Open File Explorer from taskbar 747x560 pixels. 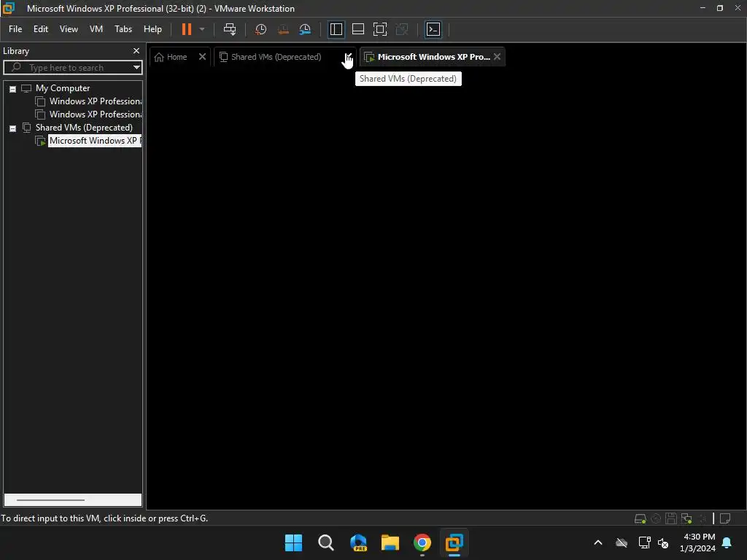(x=390, y=542)
